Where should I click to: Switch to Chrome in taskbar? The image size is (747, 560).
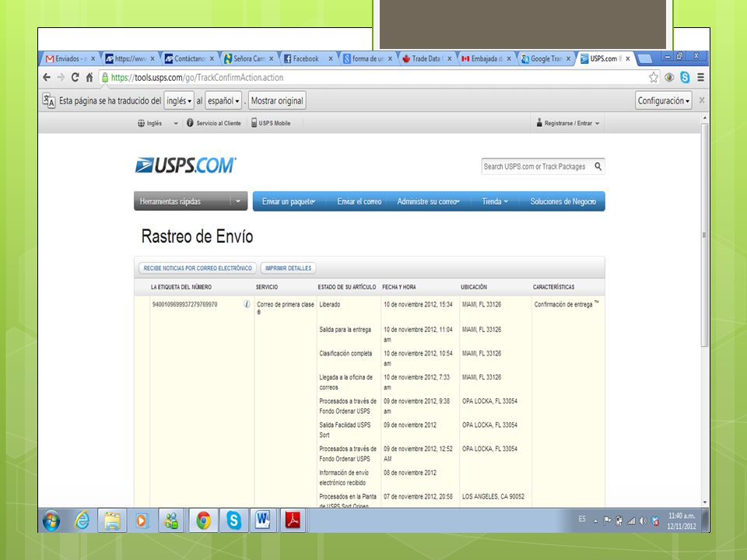pos(203,520)
